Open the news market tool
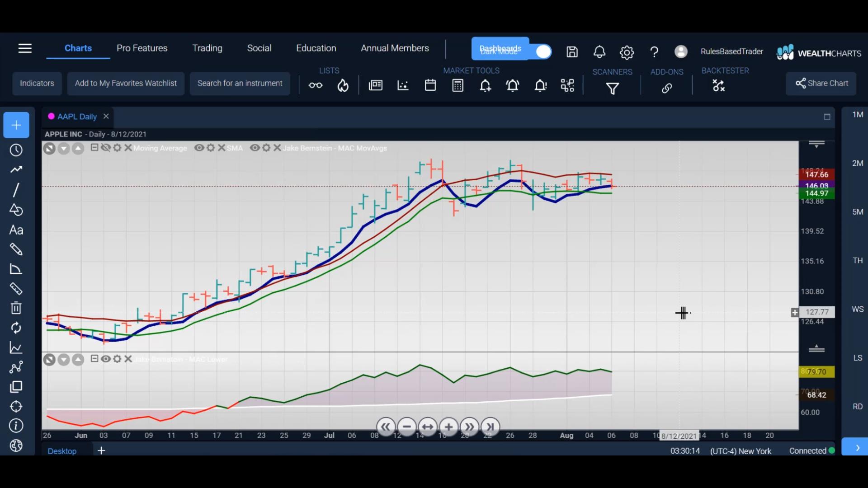The width and height of the screenshot is (868, 488). [x=376, y=85]
